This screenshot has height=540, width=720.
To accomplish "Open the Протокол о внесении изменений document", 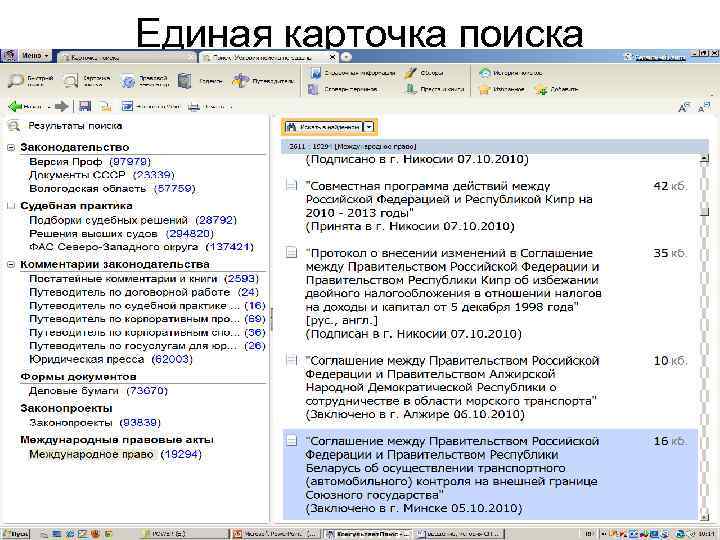I will (x=454, y=293).
